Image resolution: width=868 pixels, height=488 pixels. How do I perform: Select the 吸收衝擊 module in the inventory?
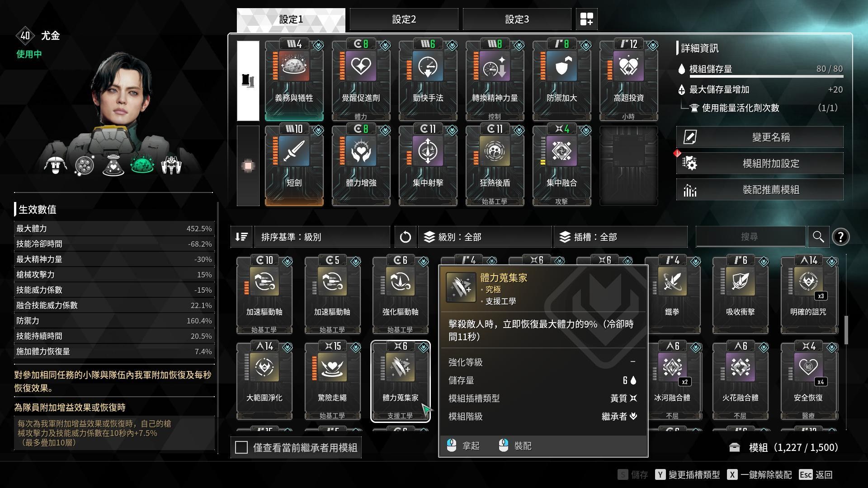(x=740, y=295)
